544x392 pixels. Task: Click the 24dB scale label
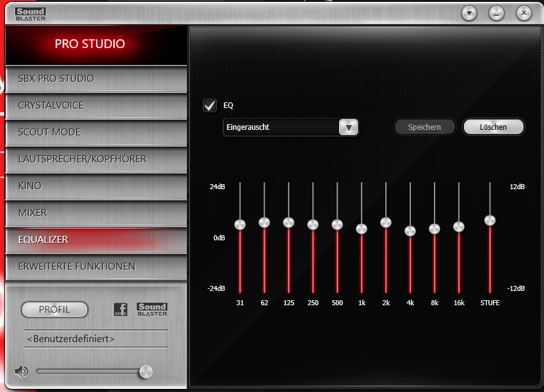pyautogui.click(x=217, y=187)
